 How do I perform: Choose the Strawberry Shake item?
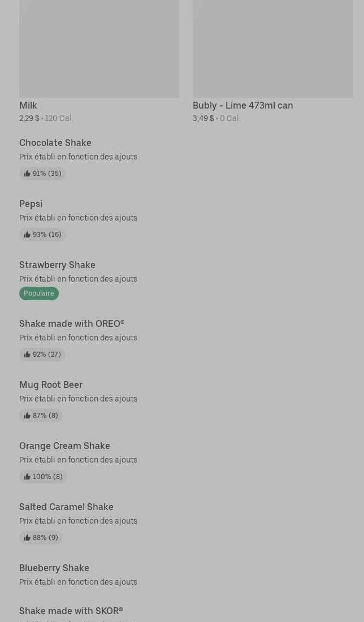click(57, 265)
